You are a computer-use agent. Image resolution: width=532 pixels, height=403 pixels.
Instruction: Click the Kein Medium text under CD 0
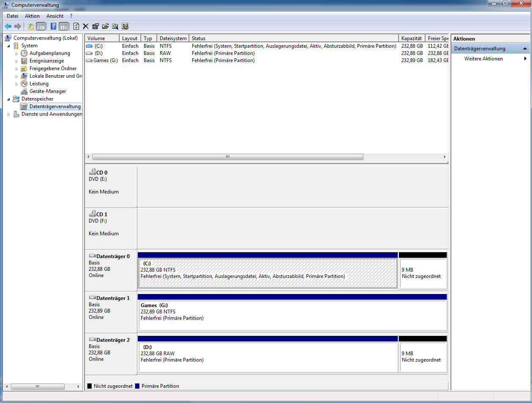click(x=104, y=192)
